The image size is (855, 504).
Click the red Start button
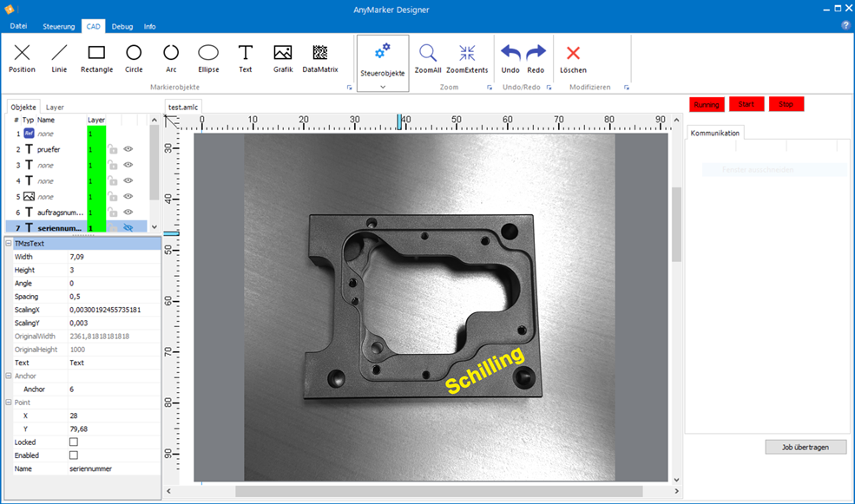(746, 104)
